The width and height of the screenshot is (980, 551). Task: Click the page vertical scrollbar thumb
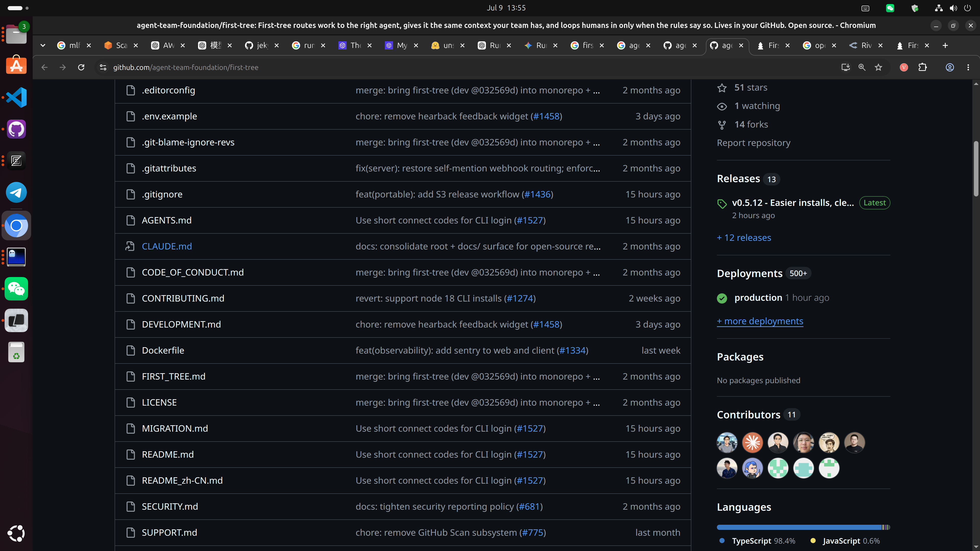(976, 168)
